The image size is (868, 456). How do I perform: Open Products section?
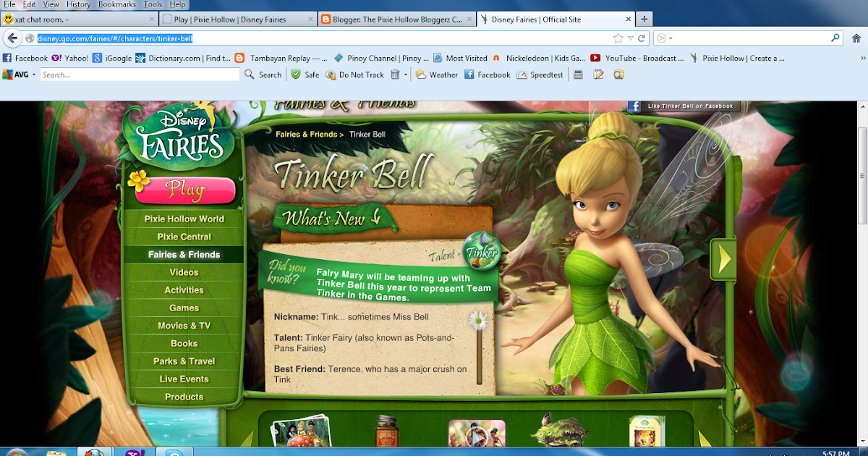pyautogui.click(x=184, y=397)
